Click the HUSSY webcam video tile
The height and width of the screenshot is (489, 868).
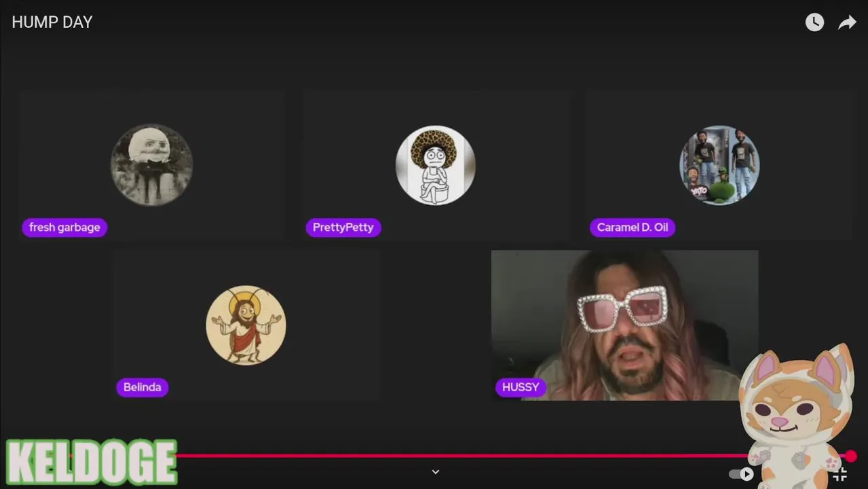tap(624, 325)
